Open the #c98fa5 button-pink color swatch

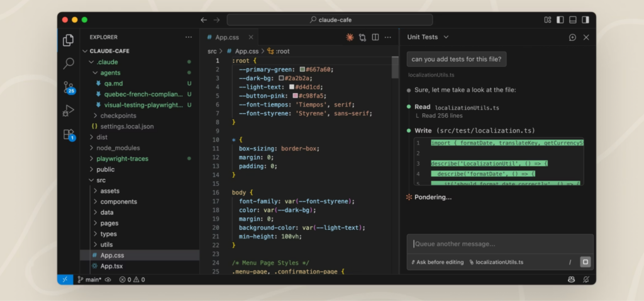tap(296, 96)
